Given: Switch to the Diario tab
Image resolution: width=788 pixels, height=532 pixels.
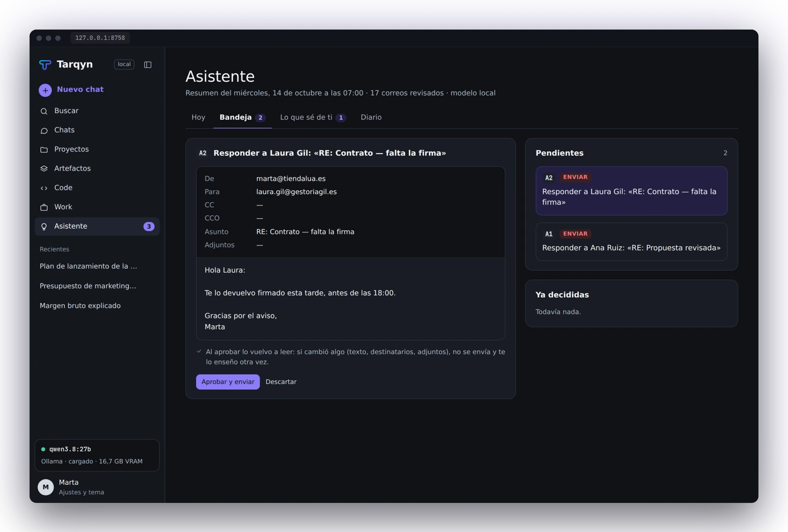Looking at the screenshot, I should (x=371, y=117).
